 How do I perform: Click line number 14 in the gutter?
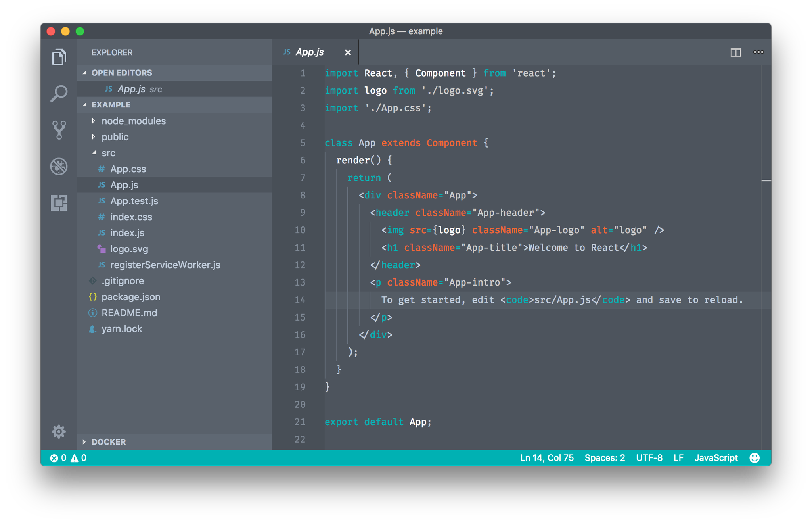[300, 300]
